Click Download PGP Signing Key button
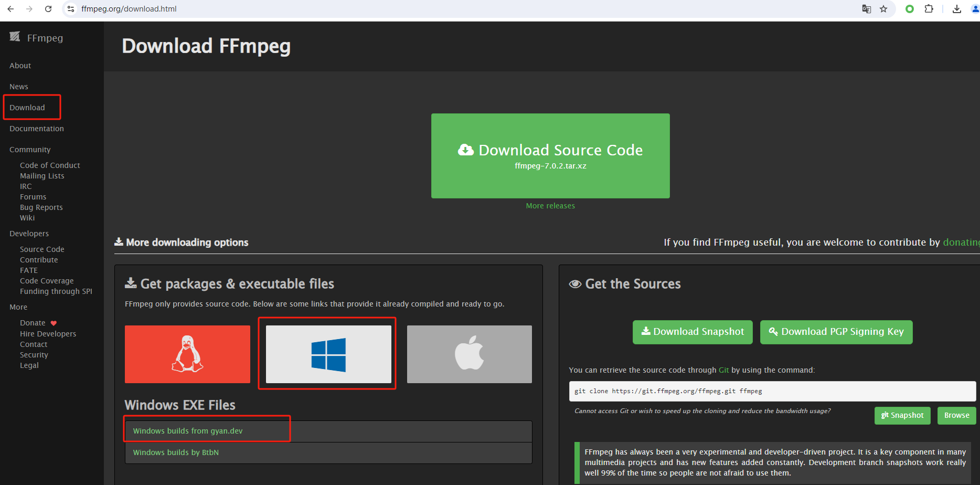 tap(836, 332)
